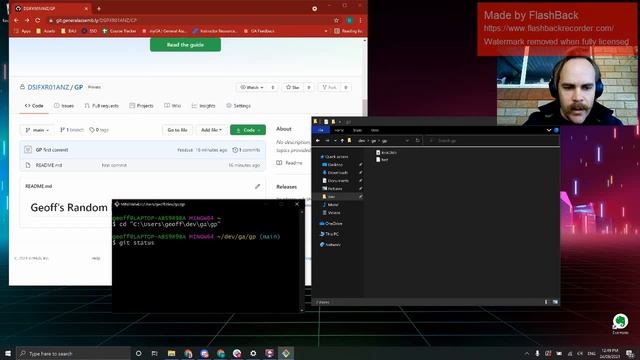View the 0 tags link

point(99,130)
